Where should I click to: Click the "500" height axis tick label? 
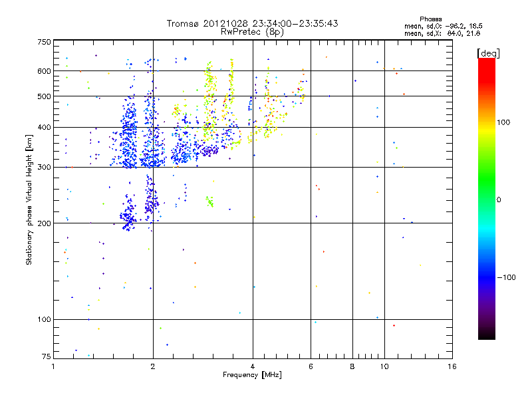44,96
